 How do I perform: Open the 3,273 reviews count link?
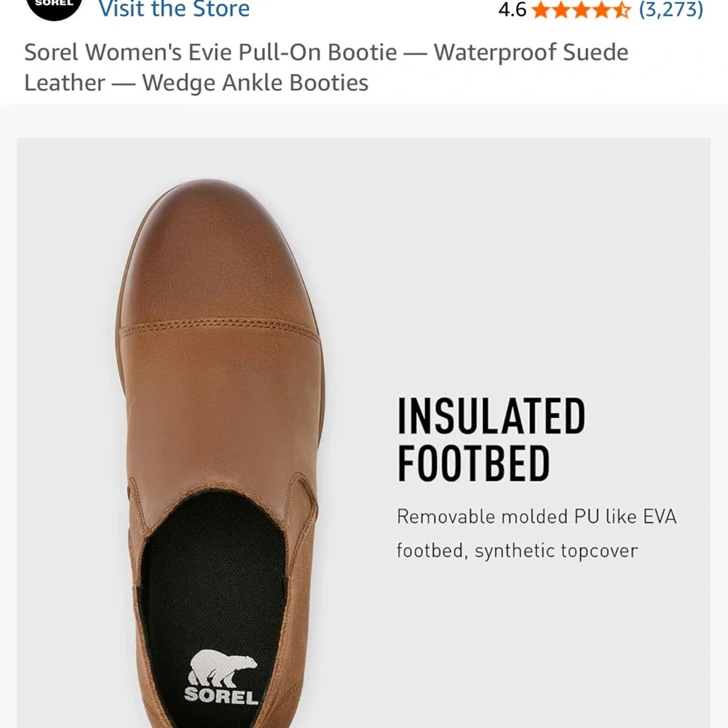[670, 10]
